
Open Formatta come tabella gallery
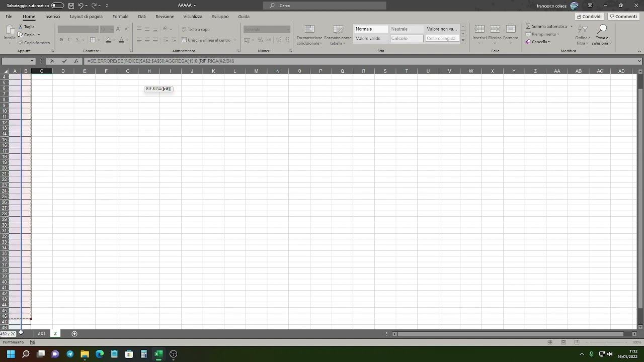pyautogui.click(x=338, y=35)
